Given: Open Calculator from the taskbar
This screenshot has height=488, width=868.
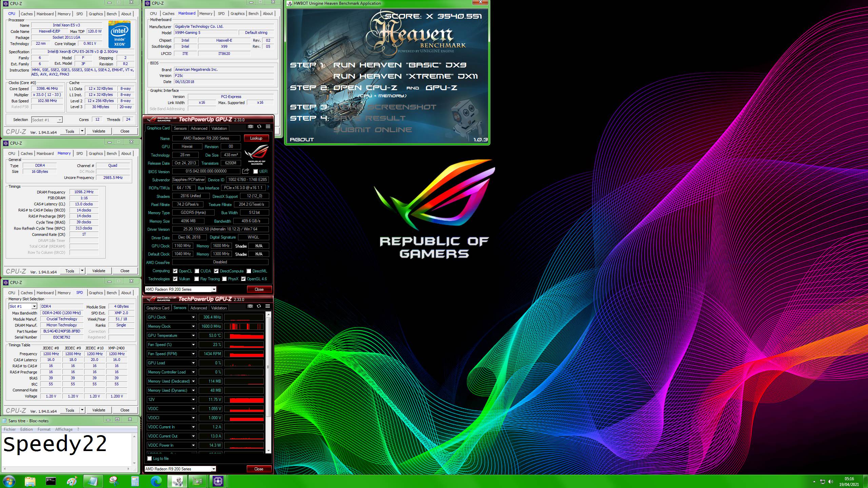Looking at the screenshot, I should [x=135, y=481].
